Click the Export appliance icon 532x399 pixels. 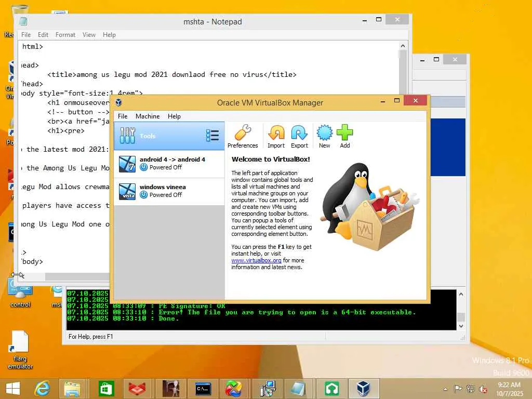(x=299, y=136)
